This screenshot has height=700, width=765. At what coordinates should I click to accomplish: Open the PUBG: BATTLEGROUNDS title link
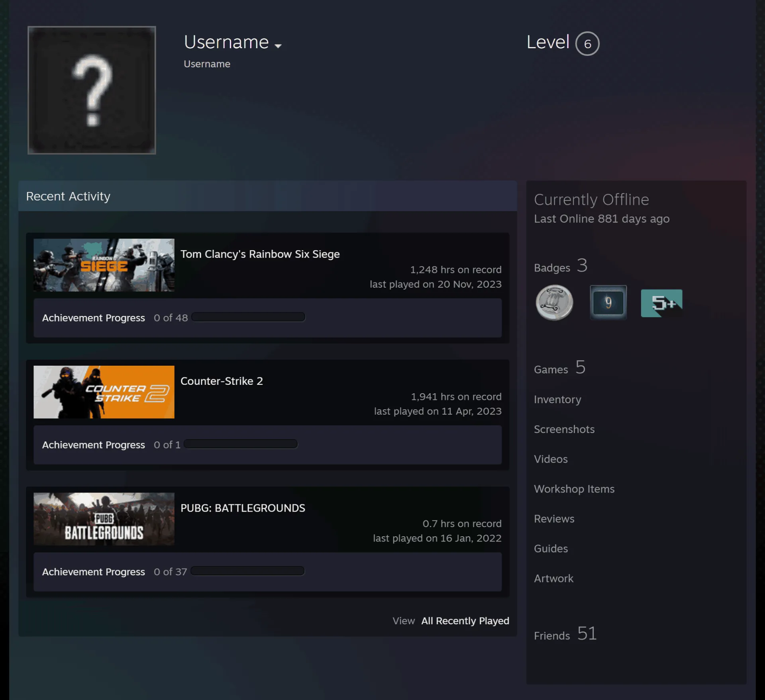243,508
